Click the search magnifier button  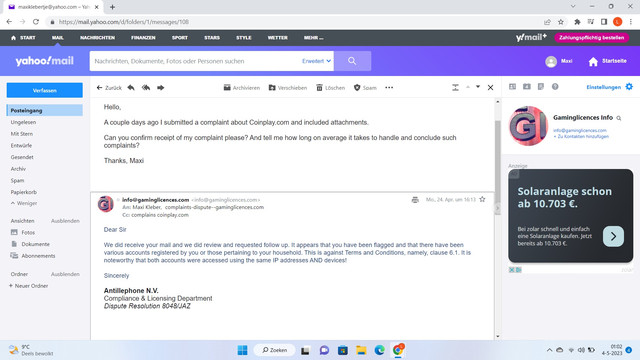352,61
